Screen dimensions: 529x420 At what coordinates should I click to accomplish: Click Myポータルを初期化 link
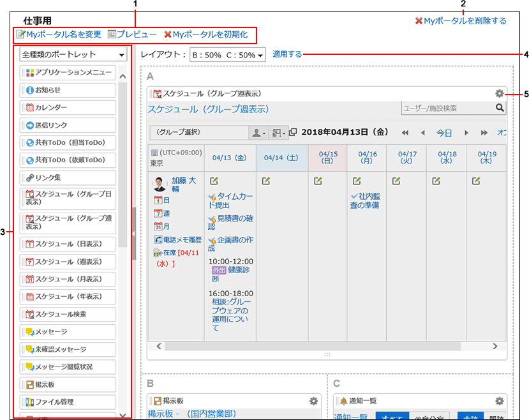click(x=206, y=34)
